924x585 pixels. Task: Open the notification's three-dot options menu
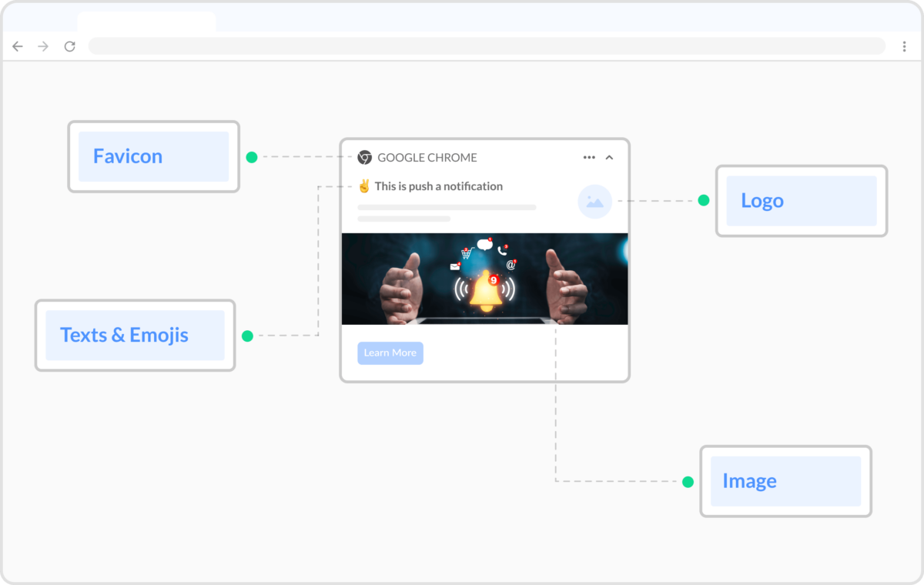click(x=588, y=157)
